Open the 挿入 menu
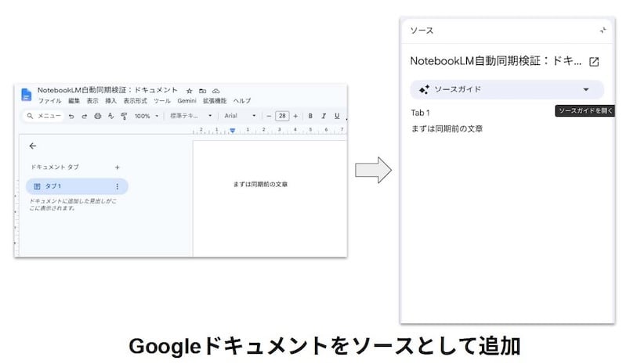630x364 pixels. pyautogui.click(x=111, y=101)
